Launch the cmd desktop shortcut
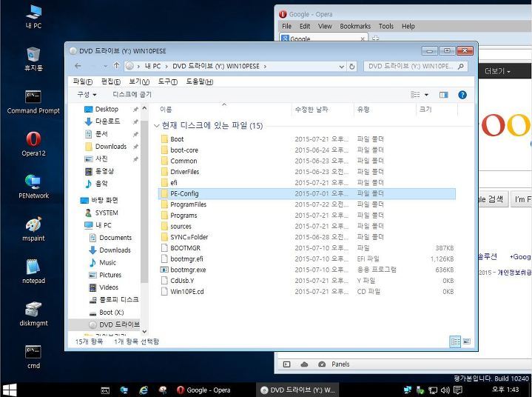This screenshot has height=397, width=532. pos(33,356)
